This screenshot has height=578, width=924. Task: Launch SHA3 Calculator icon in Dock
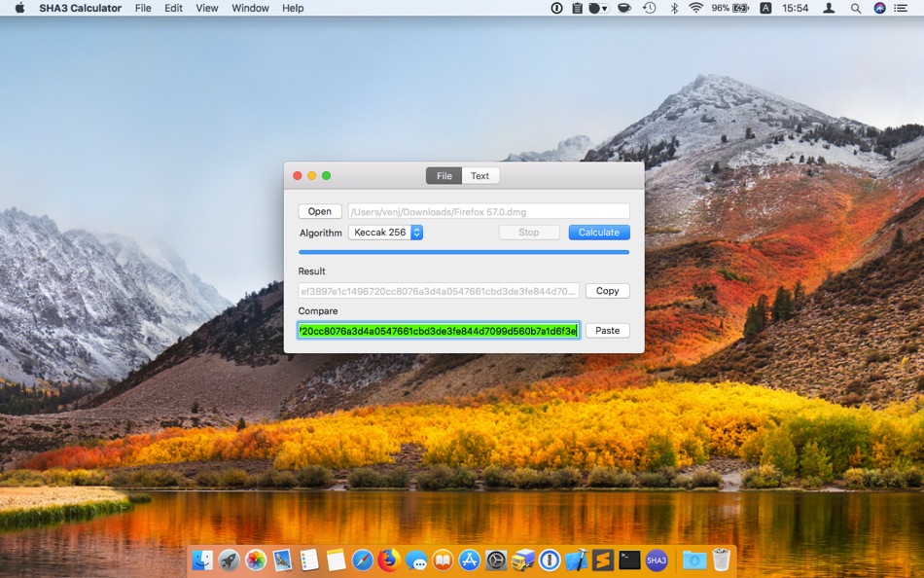click(657, 560)
